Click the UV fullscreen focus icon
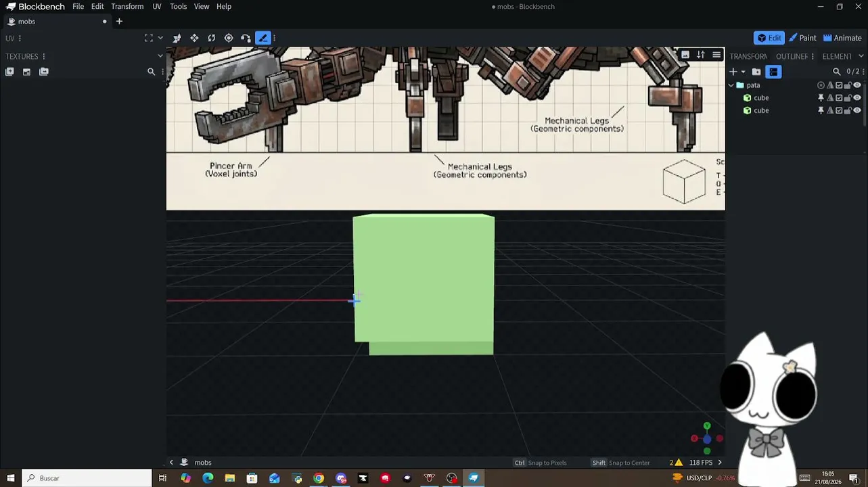Image resolution: width=868 pixels, height=487 pixels. [149, 38]
